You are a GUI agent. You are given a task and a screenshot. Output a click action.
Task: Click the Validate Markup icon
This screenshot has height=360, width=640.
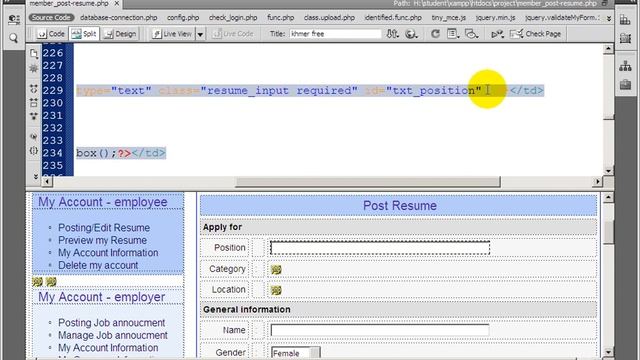[497, 34]
